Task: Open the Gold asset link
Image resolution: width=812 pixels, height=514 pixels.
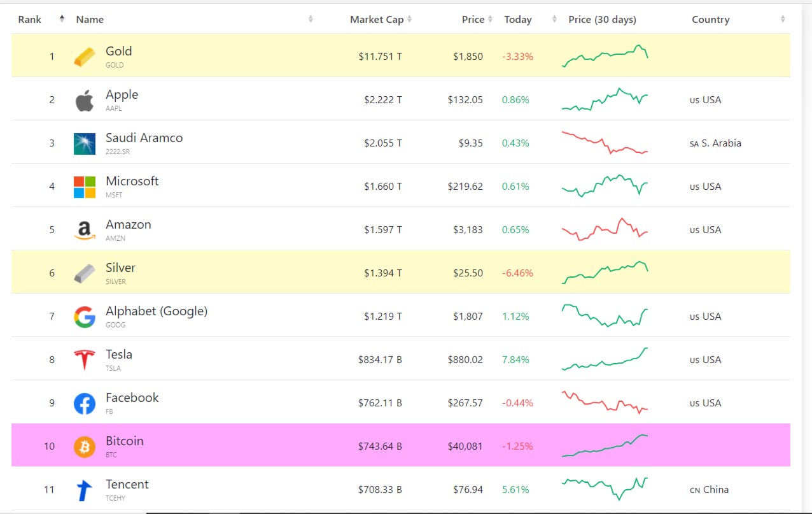Action: pyautogui.click(x=118, y=52)
